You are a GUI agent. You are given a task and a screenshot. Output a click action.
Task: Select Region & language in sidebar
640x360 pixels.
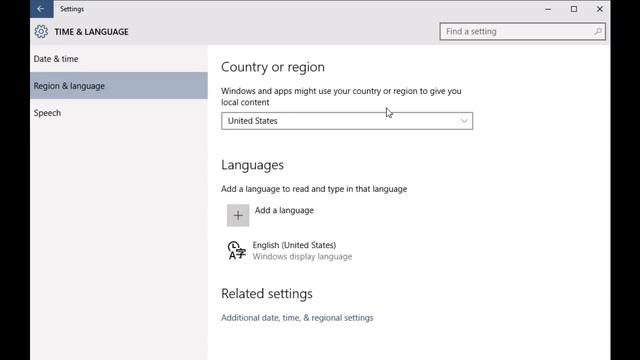click(x=119, y=86)
